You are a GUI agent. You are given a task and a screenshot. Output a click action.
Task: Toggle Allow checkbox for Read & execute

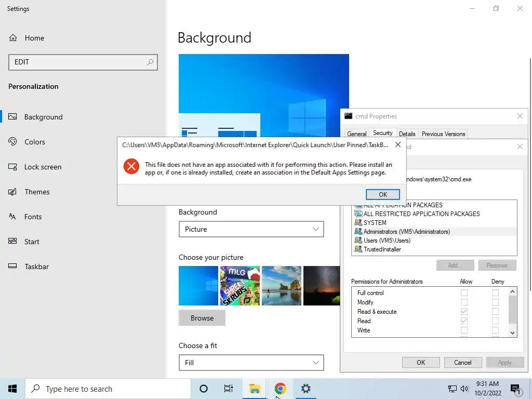tap(464, 311)
